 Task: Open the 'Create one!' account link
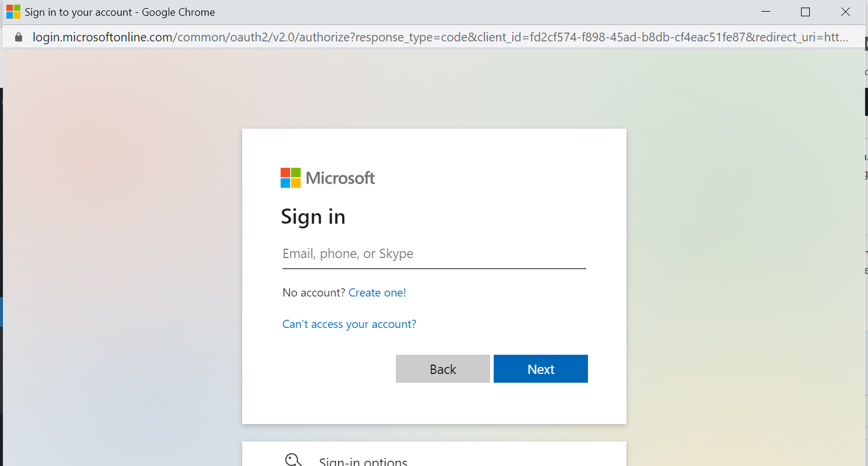(377, 292)
